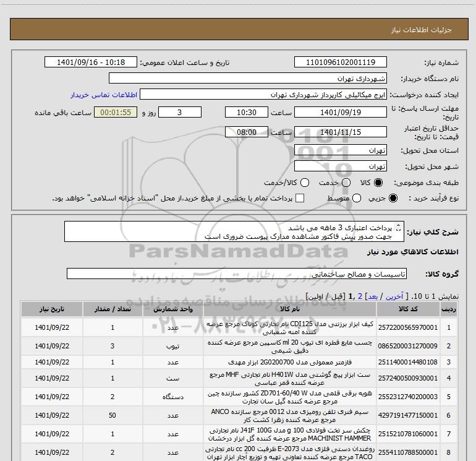Select متوسط purchase process type
Viewport: 476px width, 461px height.
[357, 198]
